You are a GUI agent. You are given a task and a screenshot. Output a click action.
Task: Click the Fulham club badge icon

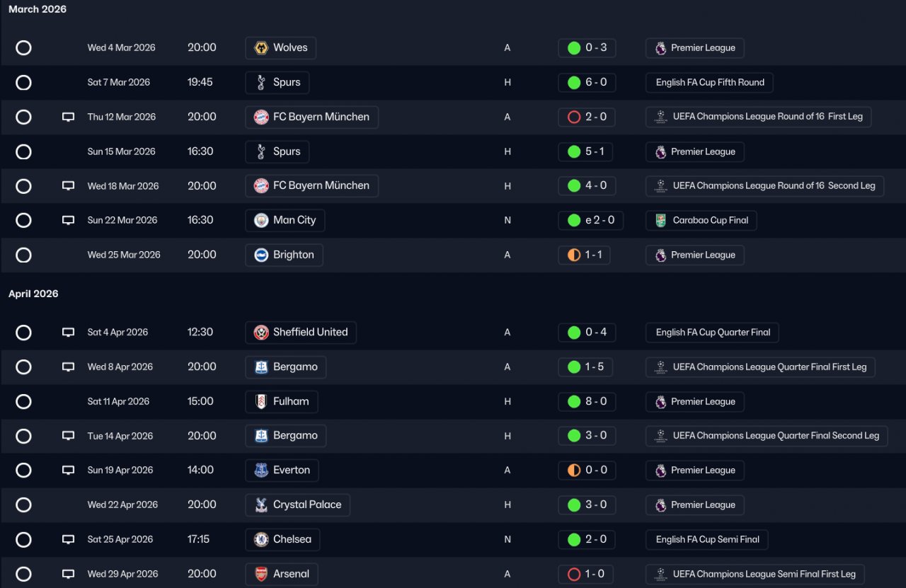click(261, 402)
